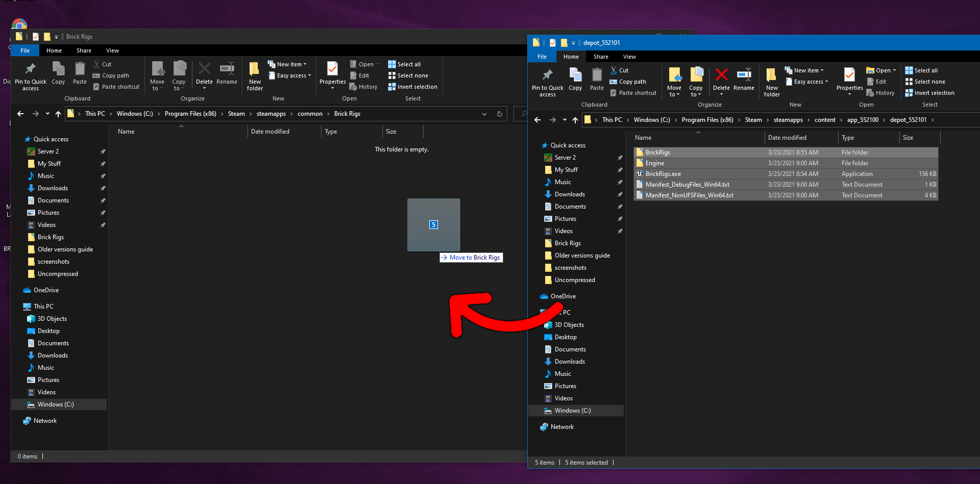Click Invert selection in Brick Rigs window ribbon

coord(412,87)
